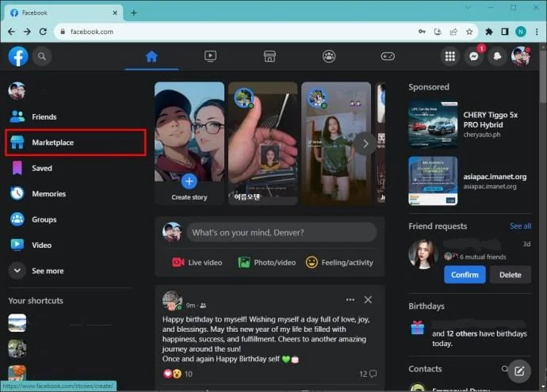Screen dimensions: 547x392
Task: Open a new browser tab
Action: point(134,13)
